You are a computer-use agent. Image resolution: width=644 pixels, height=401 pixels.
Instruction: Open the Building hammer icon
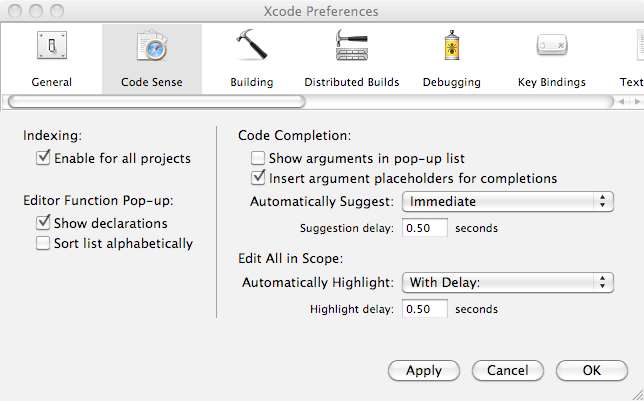pos(251,48)
